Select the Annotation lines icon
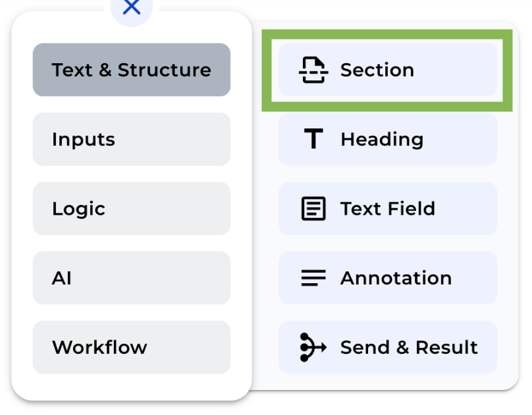 coord(313,278)
